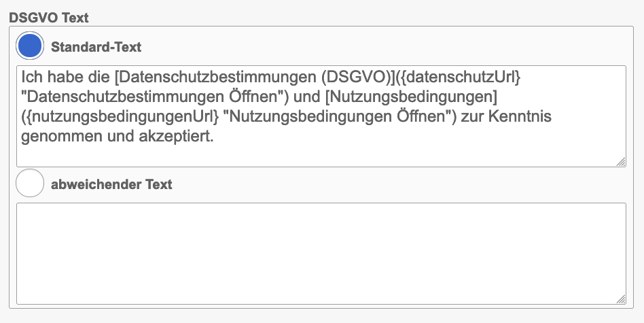Click resize handle of Standard-Text textarea
Image resolution: width=644 pixels, height=323 pixels.
click(621, 162)
